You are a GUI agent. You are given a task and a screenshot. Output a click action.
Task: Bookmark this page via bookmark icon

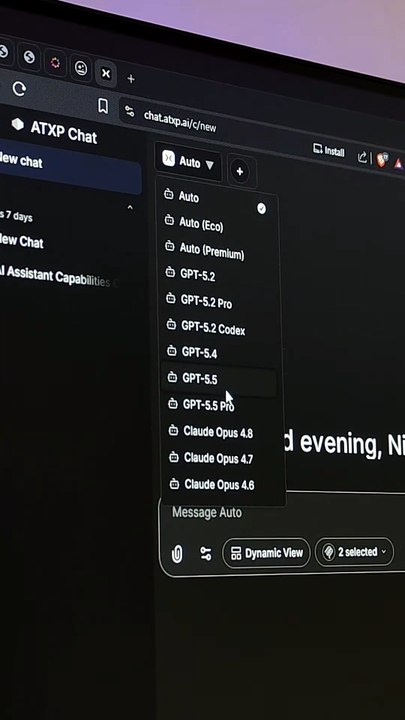103,107
